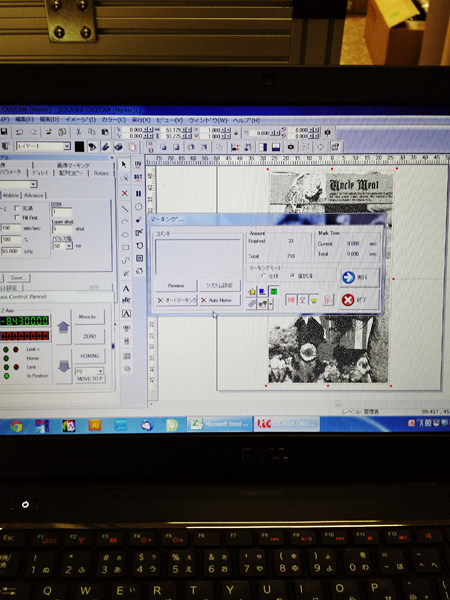Toggle the オートマーキング auto marking button
450x600 pixels.
point(176,300)
